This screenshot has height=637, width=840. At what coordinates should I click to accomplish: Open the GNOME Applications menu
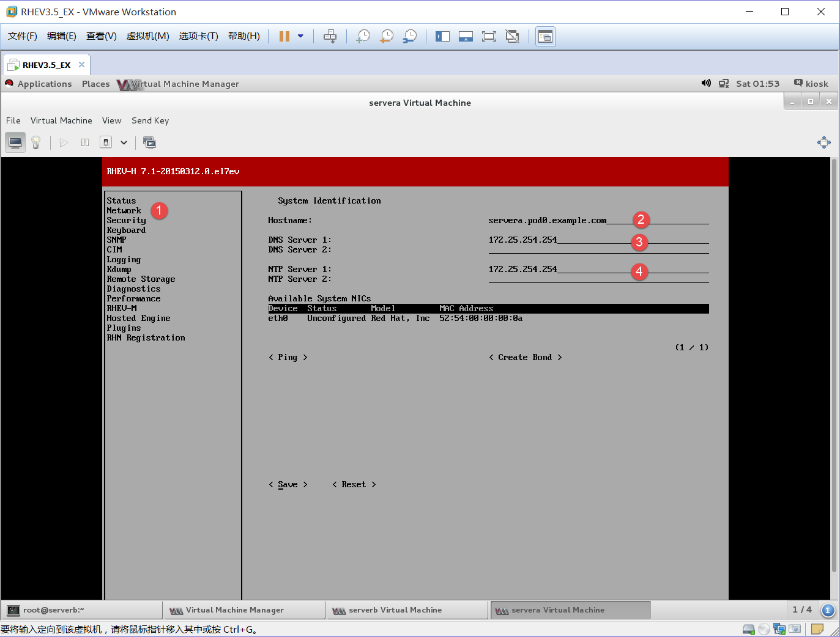pyautogui.click(x=45, y=84)
